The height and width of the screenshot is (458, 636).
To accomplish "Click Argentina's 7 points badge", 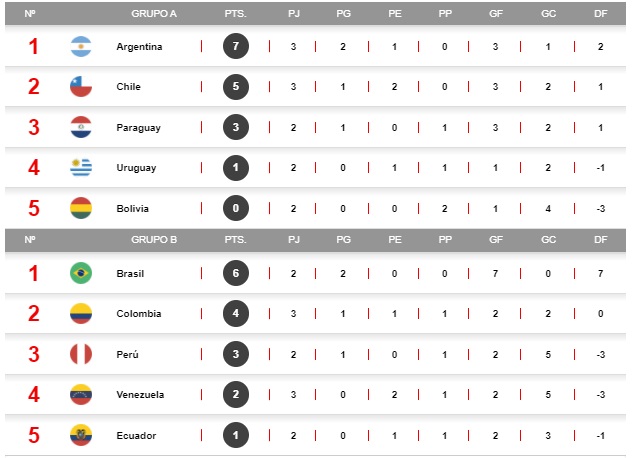I will point(236,47).
